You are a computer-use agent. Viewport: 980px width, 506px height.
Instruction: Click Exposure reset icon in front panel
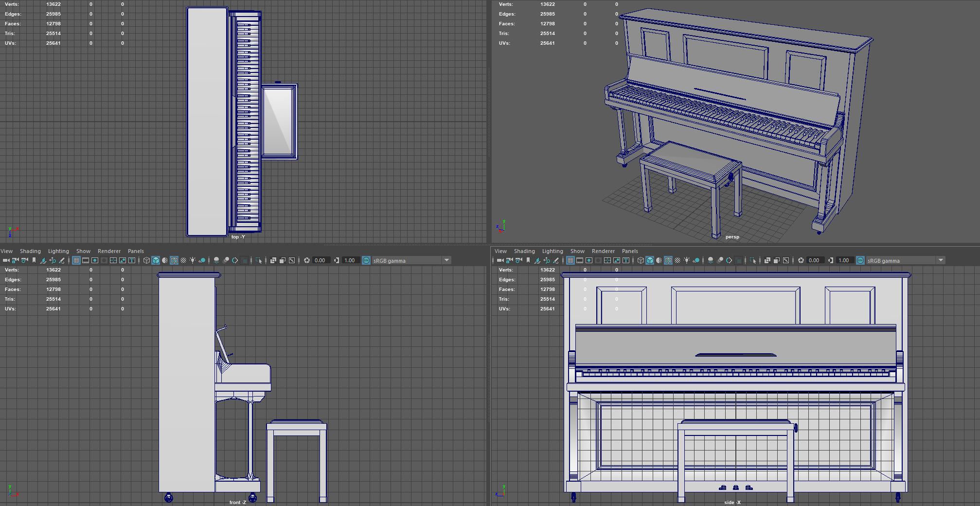click(307, 260)
